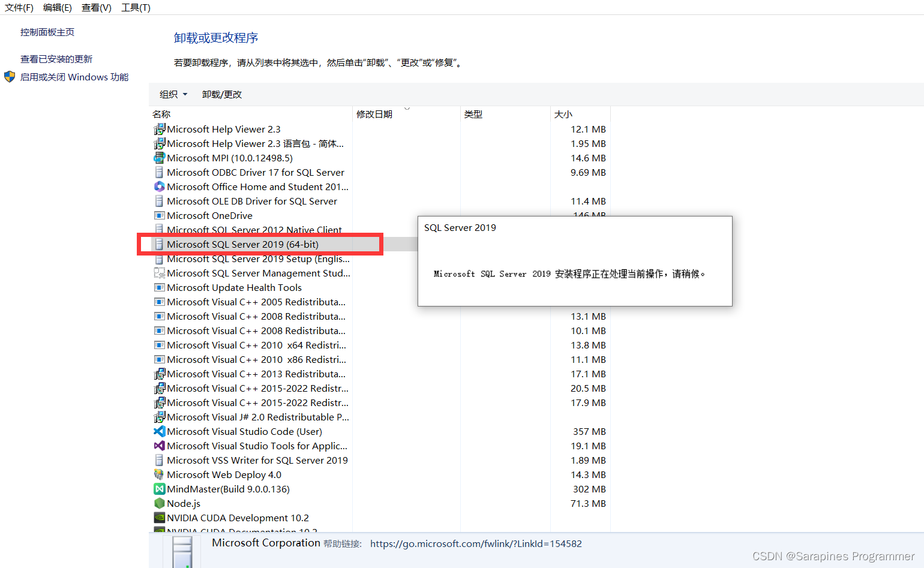Expand the 组织 dropdown
Viewport: 924px width, 568px height.
(173, 94)
